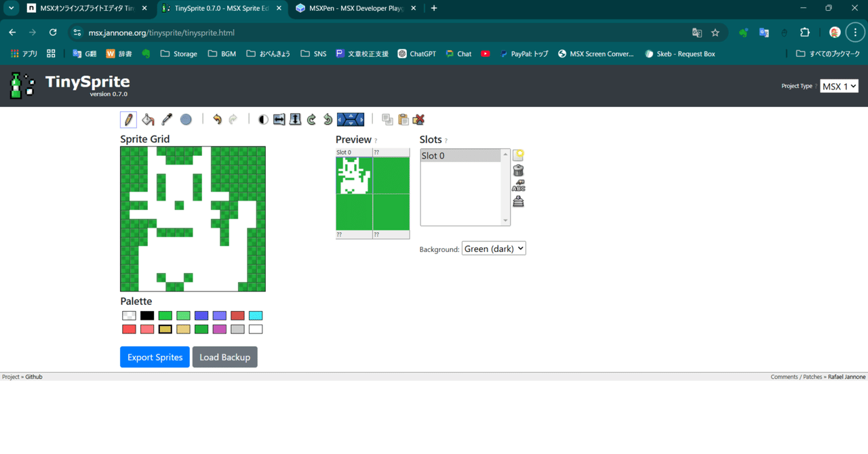Copy the current sprite
The height and width of the screenshot is (454, 868).
tap(387, 119)
